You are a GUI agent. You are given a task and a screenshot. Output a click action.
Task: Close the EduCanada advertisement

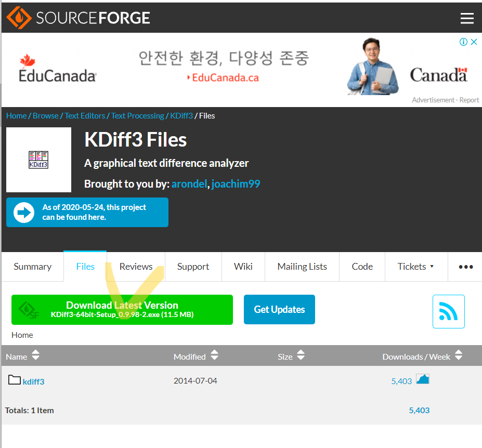click(474, 42)
